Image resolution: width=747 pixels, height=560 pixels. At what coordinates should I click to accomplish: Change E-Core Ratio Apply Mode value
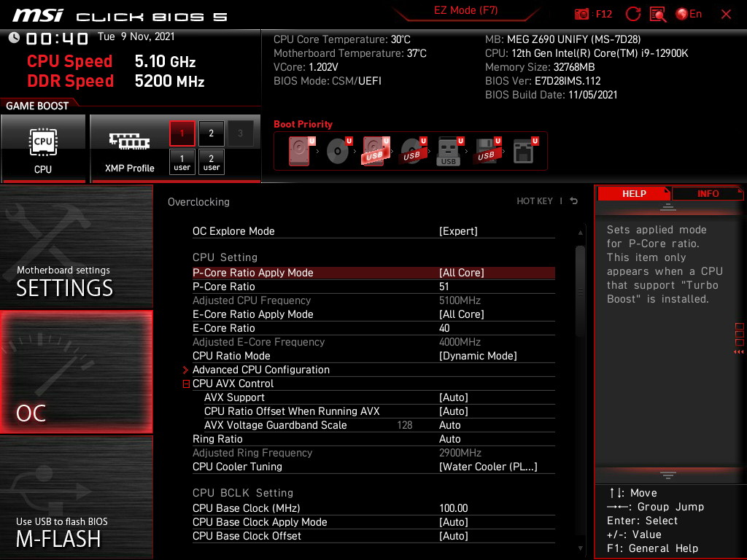(461, 314)
